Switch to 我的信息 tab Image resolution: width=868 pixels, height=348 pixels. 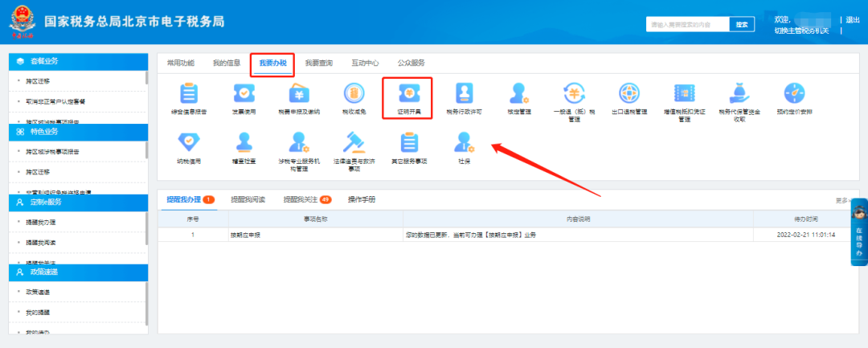[227, 63]
